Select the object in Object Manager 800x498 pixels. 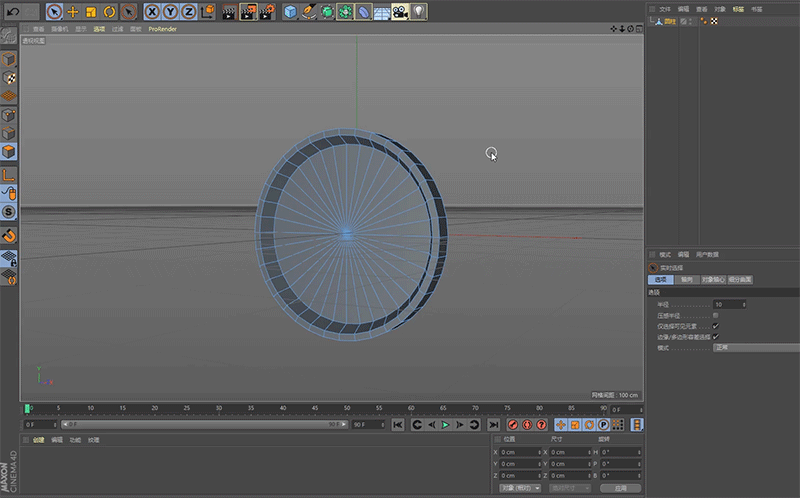click(669, 21)
